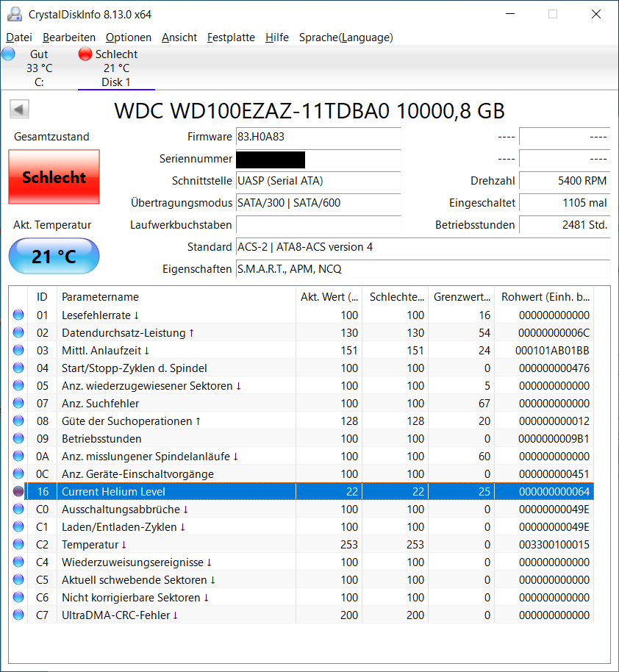Click the Betriebsstunden value 2481 Std.
The image size is (619, 672).
click(565, 225)
